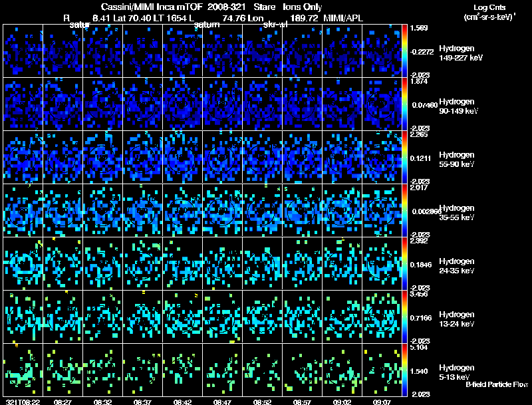The image size is (532, 405).
Task: Click the '08:37' time label
Action: [x=142, y=402]
